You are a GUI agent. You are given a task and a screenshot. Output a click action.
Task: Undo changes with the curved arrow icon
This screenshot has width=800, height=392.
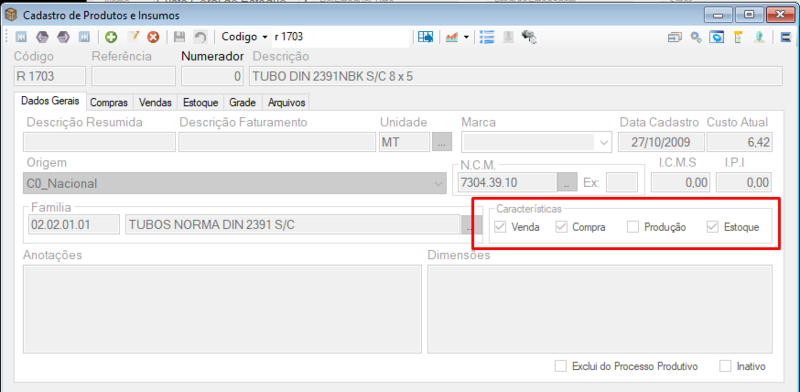click(x=201, y=37)
